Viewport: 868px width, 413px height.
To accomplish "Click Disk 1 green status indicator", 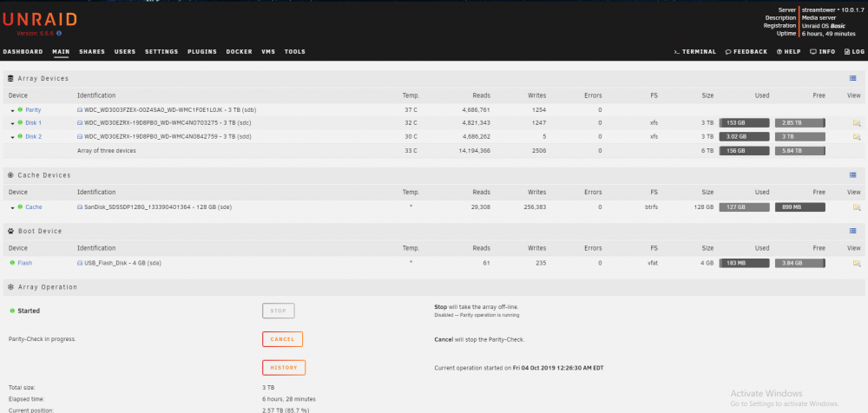I will coord(20,122).
